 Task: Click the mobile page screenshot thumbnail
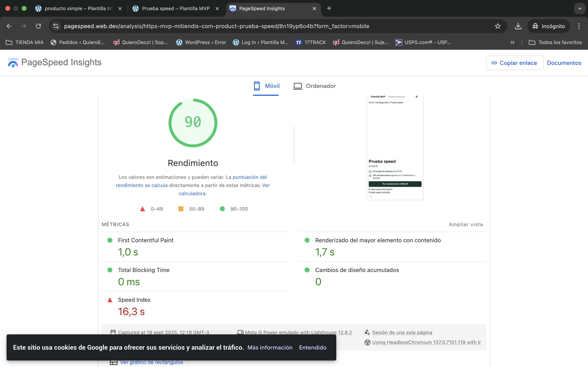coord(395,148)
